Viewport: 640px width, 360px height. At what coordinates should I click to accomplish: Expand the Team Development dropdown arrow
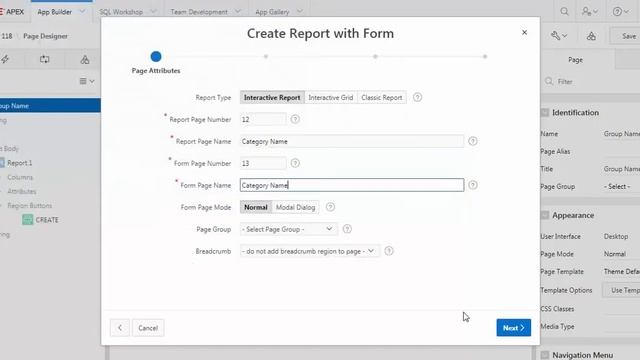click(x=238, y=11)
